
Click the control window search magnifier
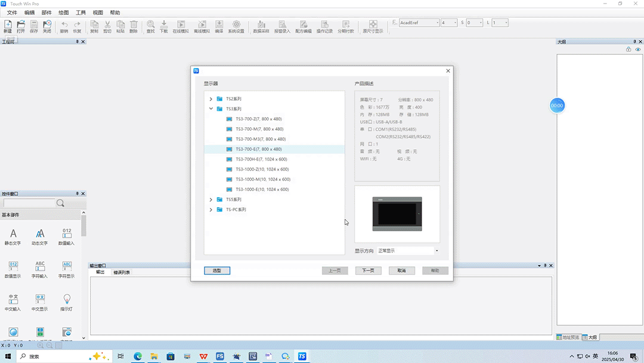pyautogui.click(x=60, y=203)
